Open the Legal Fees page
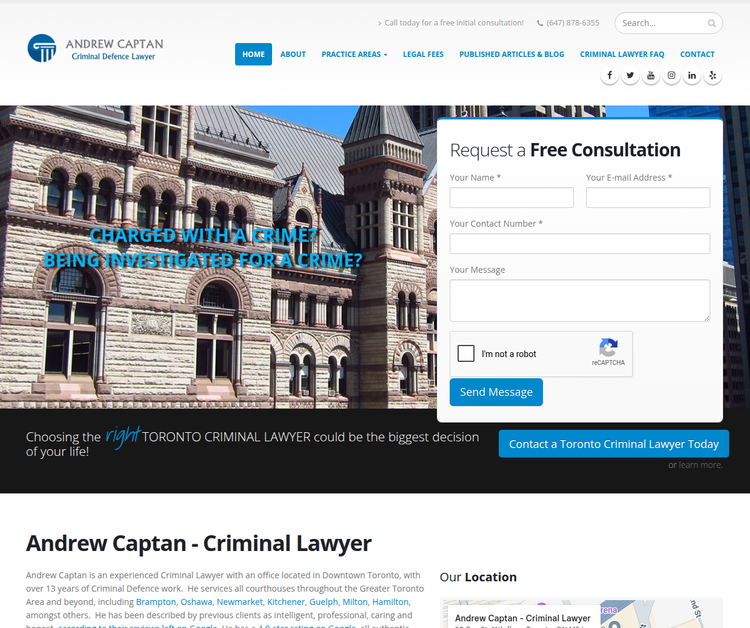The image size is (750, 628). [423, 55]
